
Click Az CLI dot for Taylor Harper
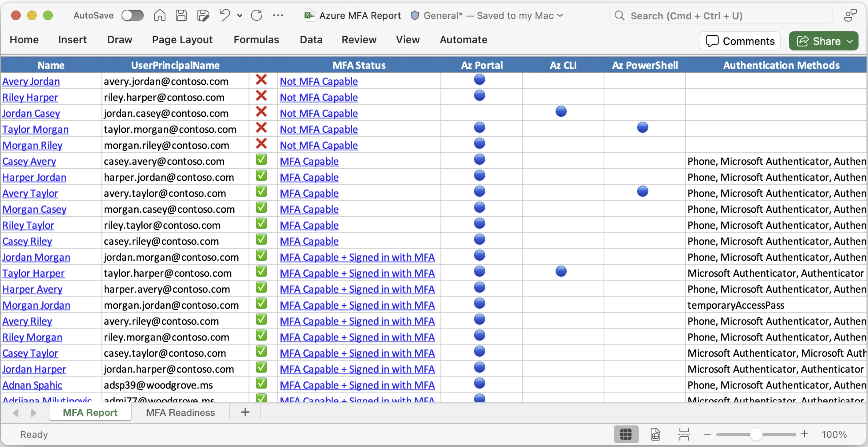[x=561, y=271]
